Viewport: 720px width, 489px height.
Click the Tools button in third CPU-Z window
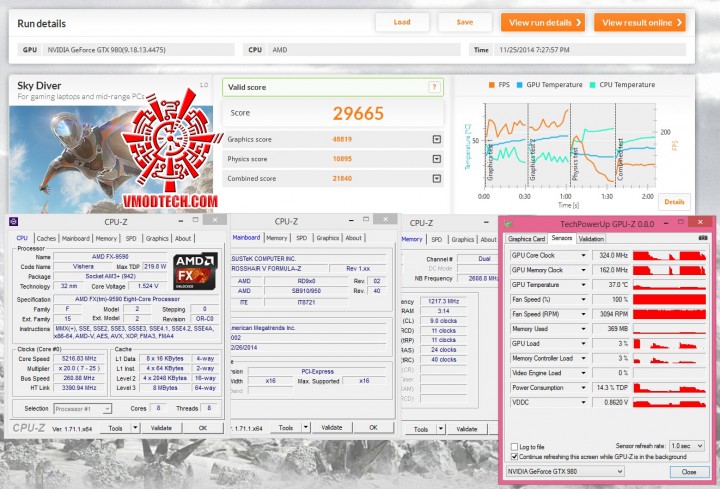(421, 429)
